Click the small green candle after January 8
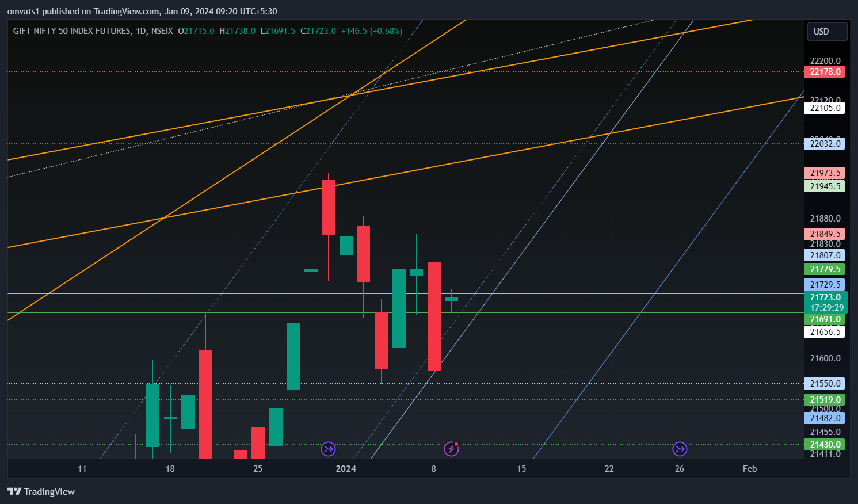The image size is (858, 504). 451,299
